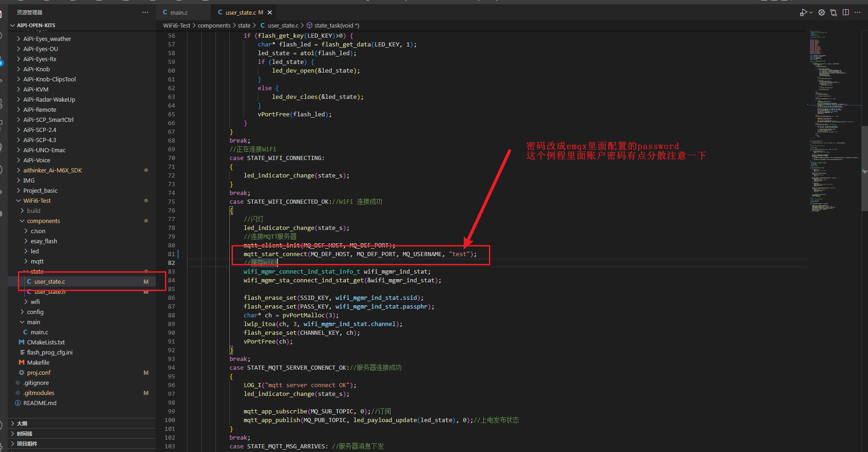Split the editor to the right
The image size is (868, 452).
(846, 12)
